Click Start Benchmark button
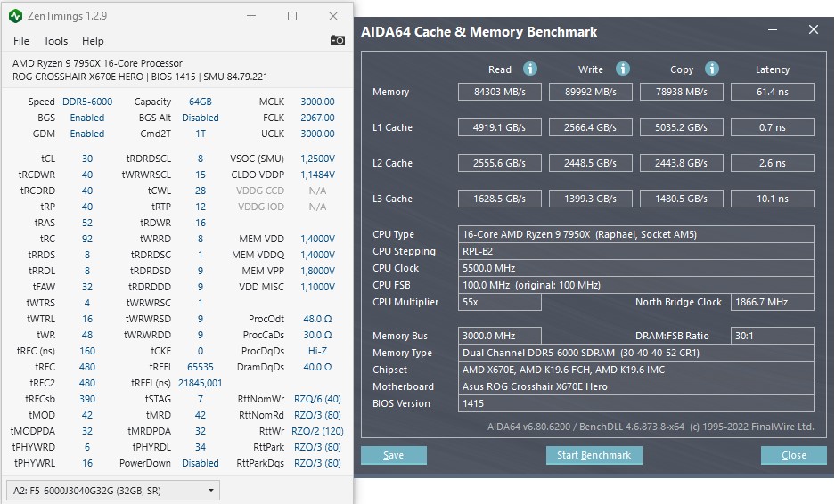 click(594, 455)
